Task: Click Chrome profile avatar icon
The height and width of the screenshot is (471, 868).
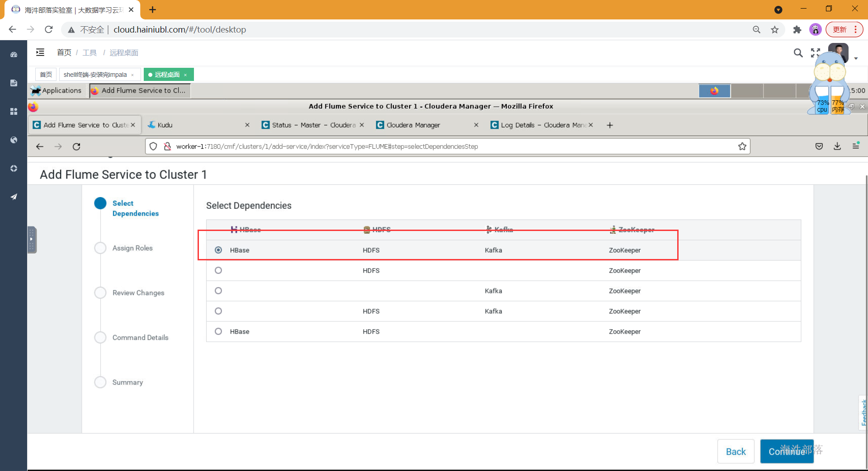Action: [x=815, y=29]
